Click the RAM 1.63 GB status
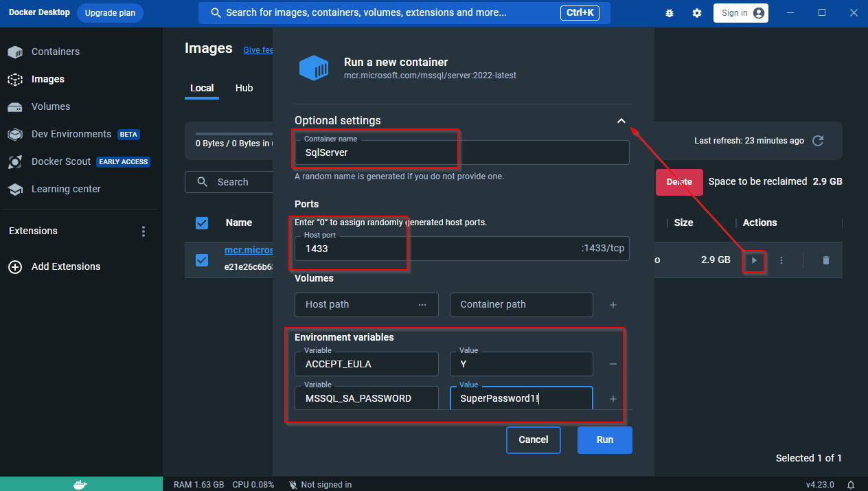The width and height of the screenshot is (868, 491). pyautogui.click(x=198, y=485)
